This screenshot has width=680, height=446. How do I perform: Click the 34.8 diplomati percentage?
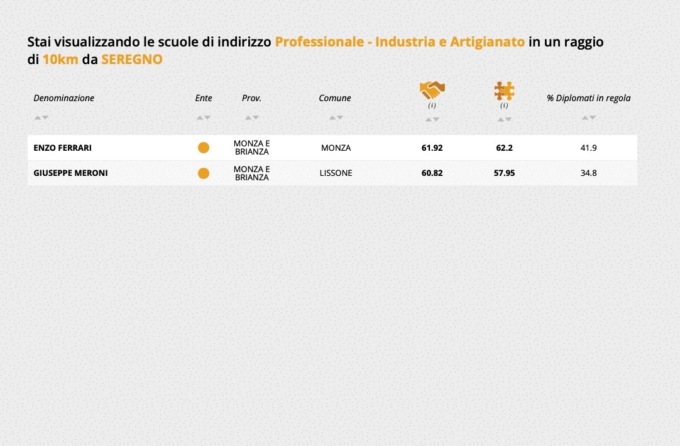click(x=588, y=173)
